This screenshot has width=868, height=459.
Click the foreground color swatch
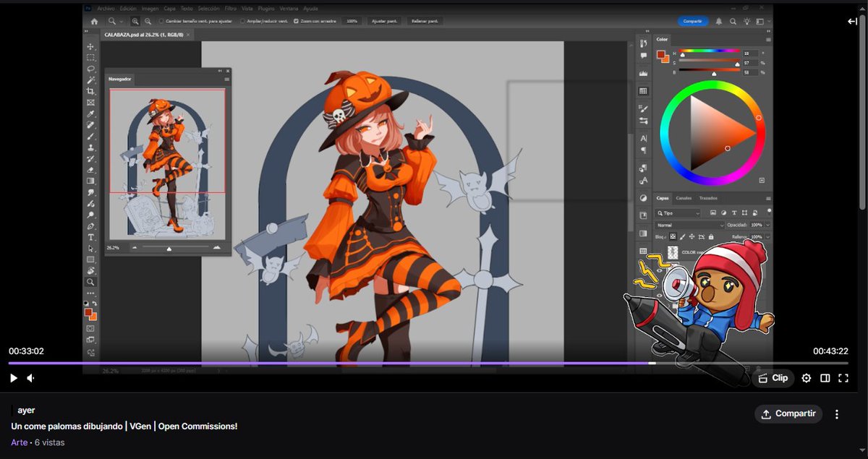pos(88,311)
